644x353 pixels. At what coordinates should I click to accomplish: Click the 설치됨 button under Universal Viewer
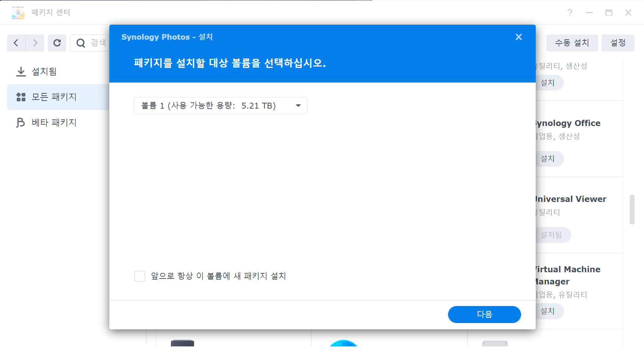pyautogui.click(x=553, y=235)
